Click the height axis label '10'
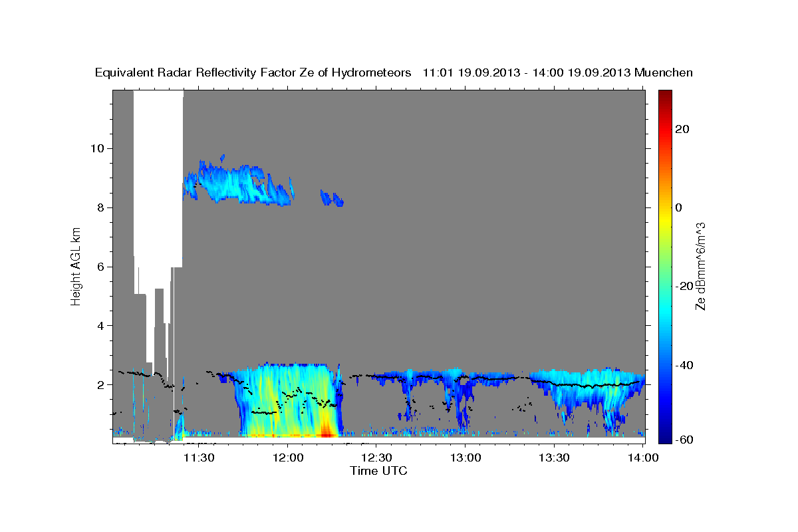798x532 pixels. pos(99,148)
